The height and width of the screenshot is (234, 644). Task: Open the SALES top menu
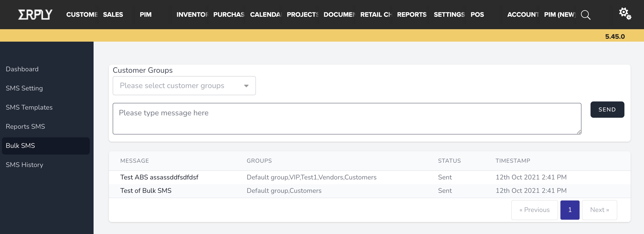113,15
